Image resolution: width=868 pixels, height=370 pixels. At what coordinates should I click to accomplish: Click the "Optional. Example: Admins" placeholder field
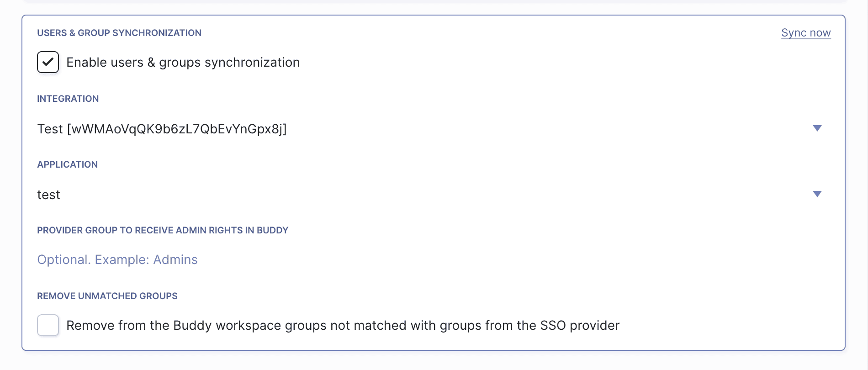(x=117, y=259)
